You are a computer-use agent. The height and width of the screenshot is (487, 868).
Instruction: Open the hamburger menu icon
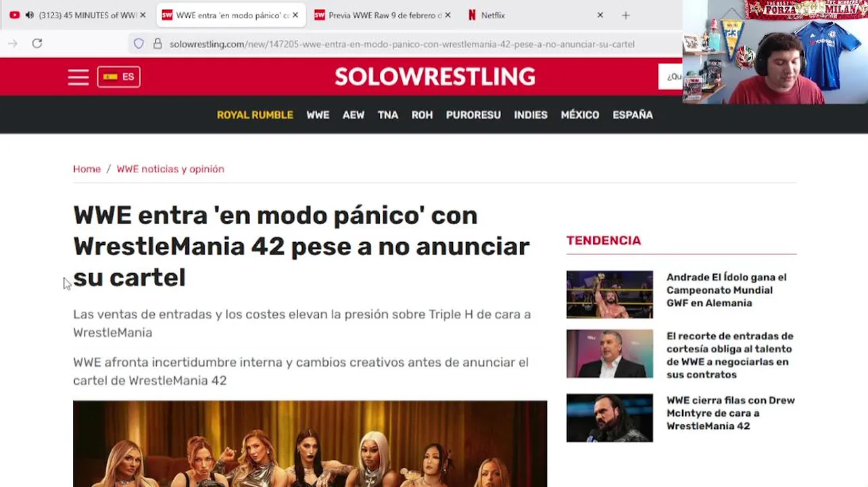78,77
